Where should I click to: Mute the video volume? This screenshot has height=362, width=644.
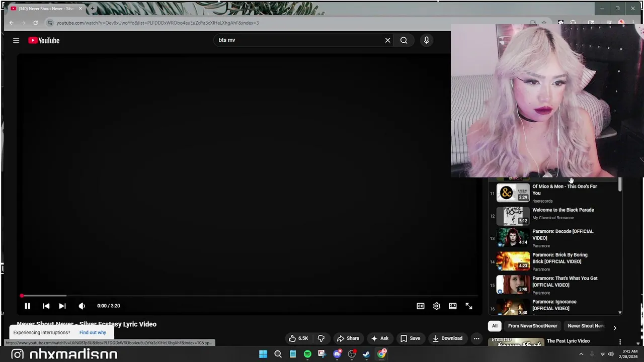tap(82, 306)
